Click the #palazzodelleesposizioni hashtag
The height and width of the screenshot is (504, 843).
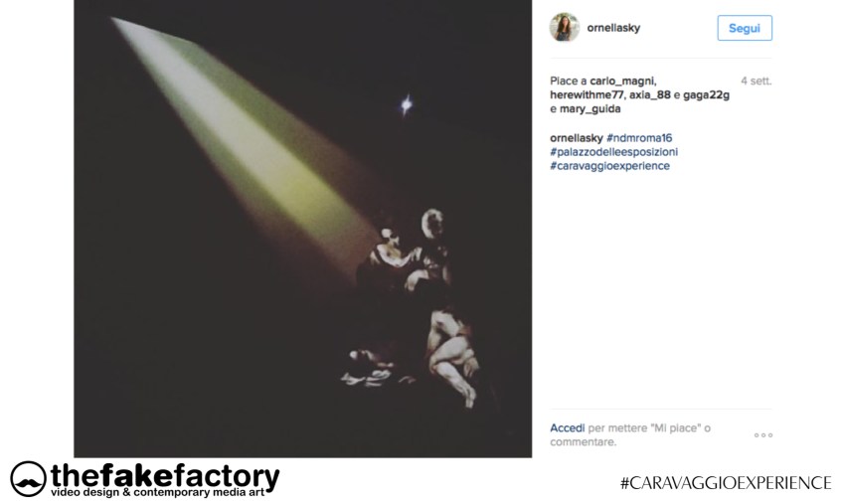click(x=613, y=152)
